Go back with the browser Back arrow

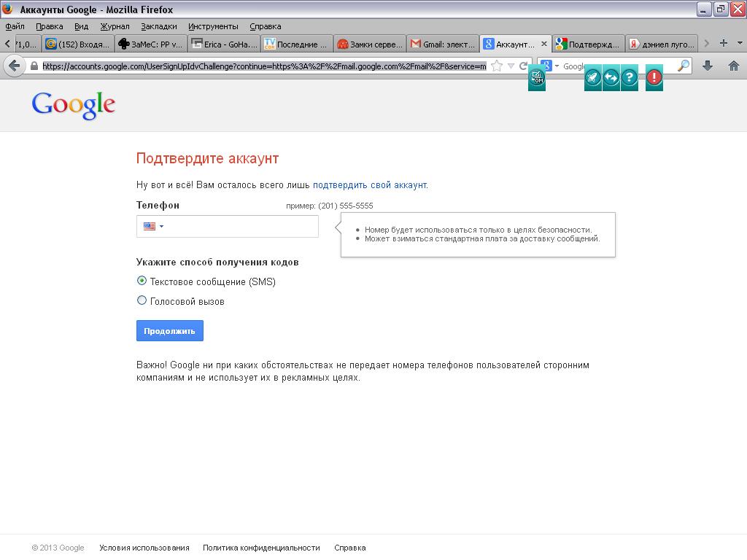15,66
